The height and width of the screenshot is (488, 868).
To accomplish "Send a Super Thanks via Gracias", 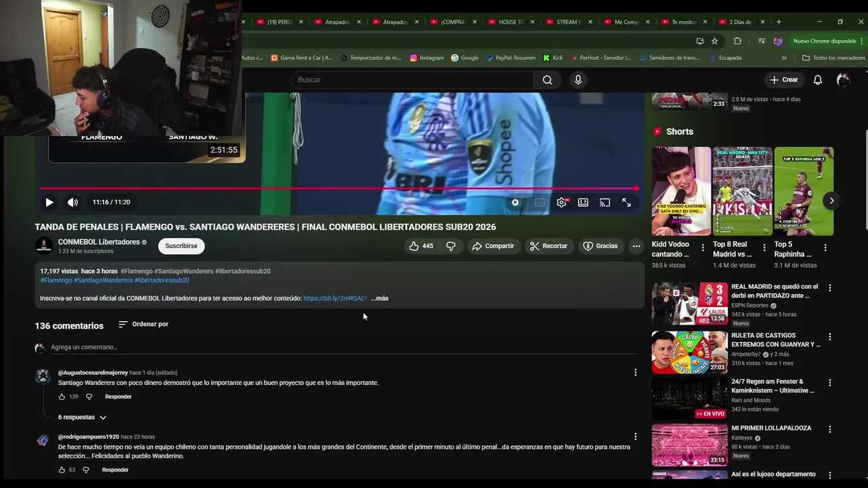I will (x=600, y=246).
